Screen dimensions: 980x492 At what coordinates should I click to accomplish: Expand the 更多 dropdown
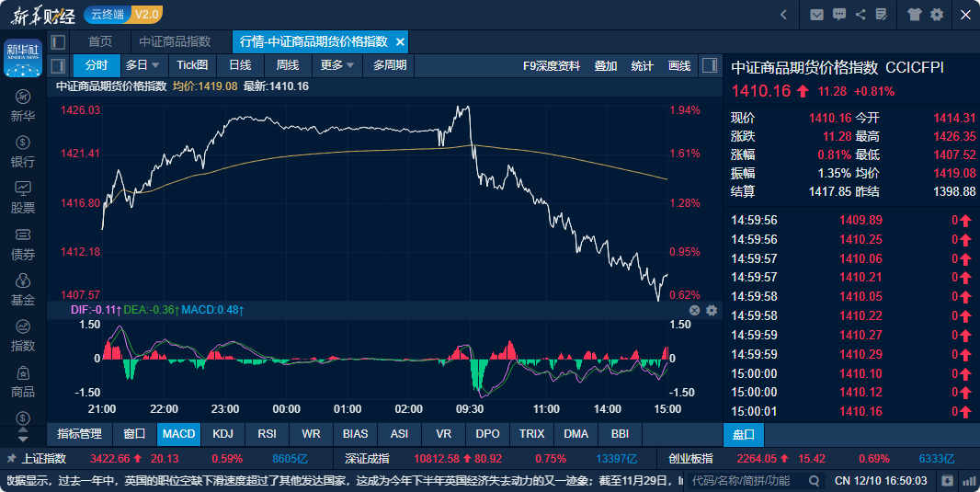pos(337,65)
